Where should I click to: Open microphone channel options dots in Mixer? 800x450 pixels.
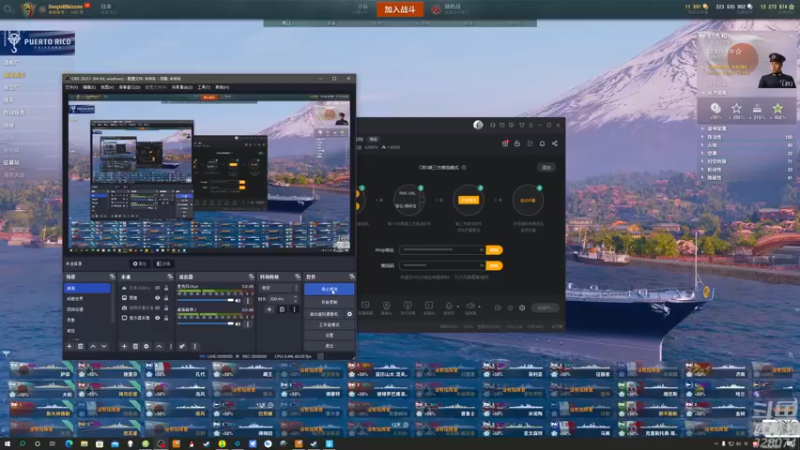coord(248,301)
